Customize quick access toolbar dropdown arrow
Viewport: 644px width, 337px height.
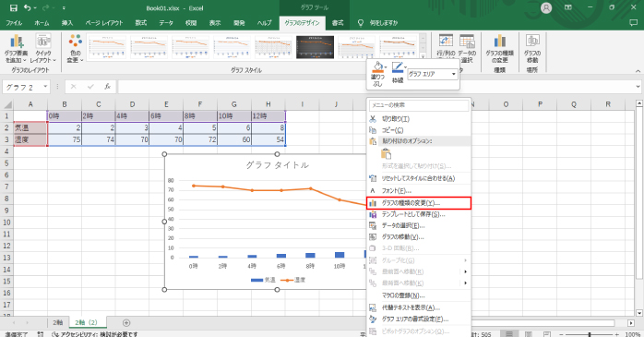pos(64,7)
